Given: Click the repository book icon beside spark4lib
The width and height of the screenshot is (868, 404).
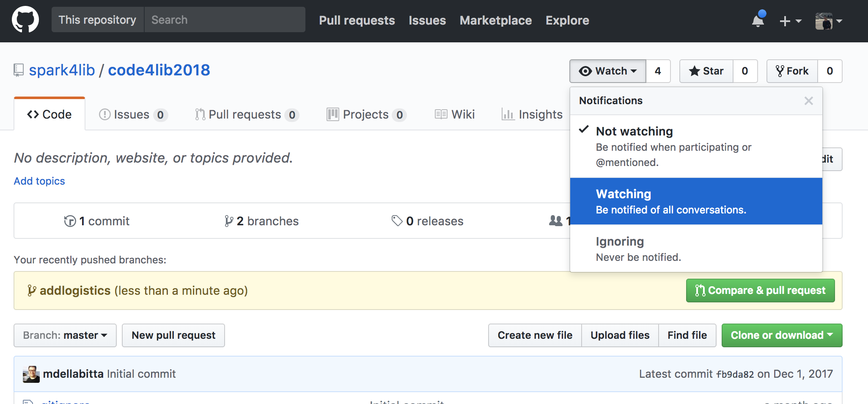Looking at the screenshot, I should click(x=19, y=70).
